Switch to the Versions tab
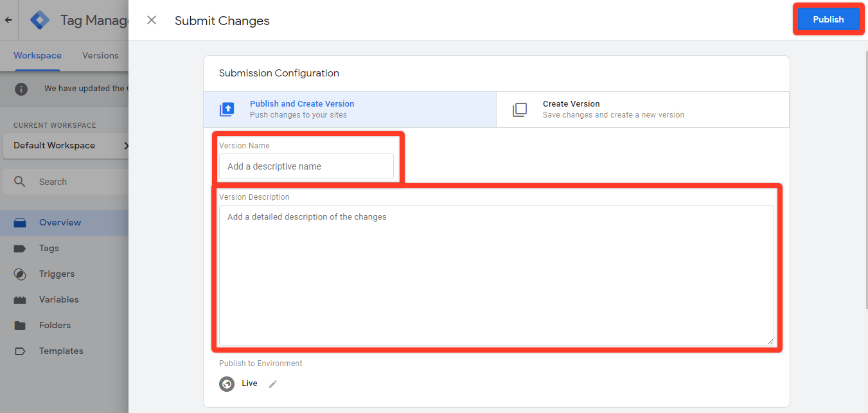 [100, 55]
